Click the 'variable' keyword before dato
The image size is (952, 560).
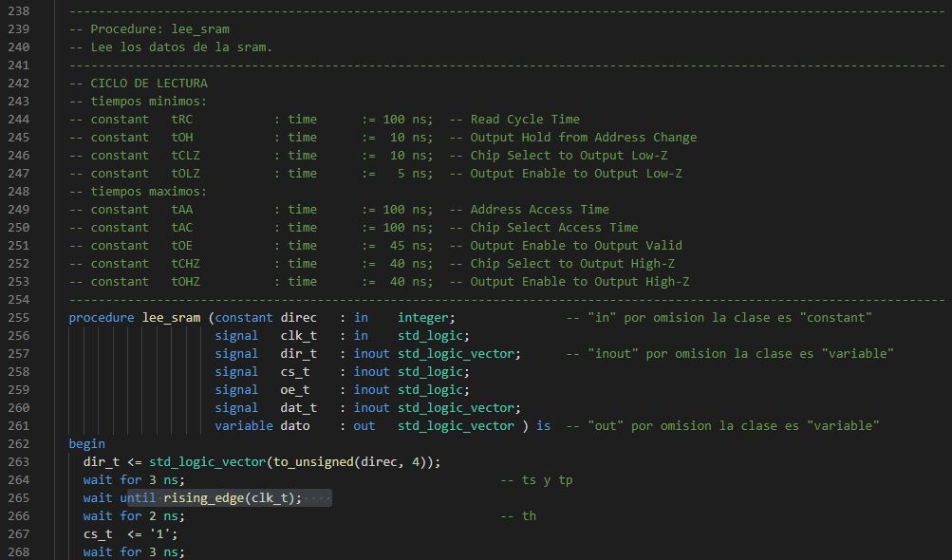click(x=243, y=426)
